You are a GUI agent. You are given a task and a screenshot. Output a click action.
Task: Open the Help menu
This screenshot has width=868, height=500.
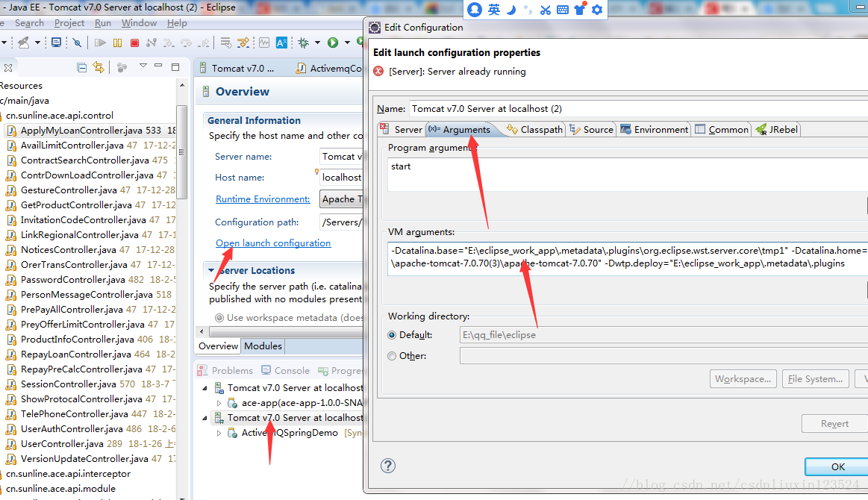point(177,22)
